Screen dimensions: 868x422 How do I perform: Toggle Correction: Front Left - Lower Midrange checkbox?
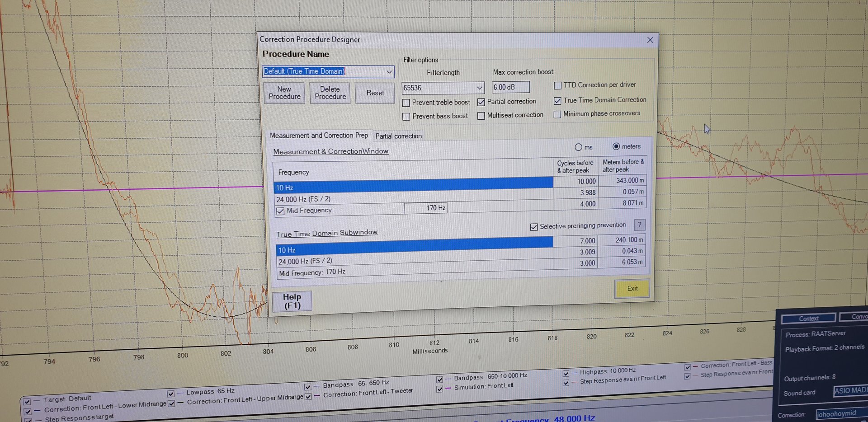(x=28, y=411)
